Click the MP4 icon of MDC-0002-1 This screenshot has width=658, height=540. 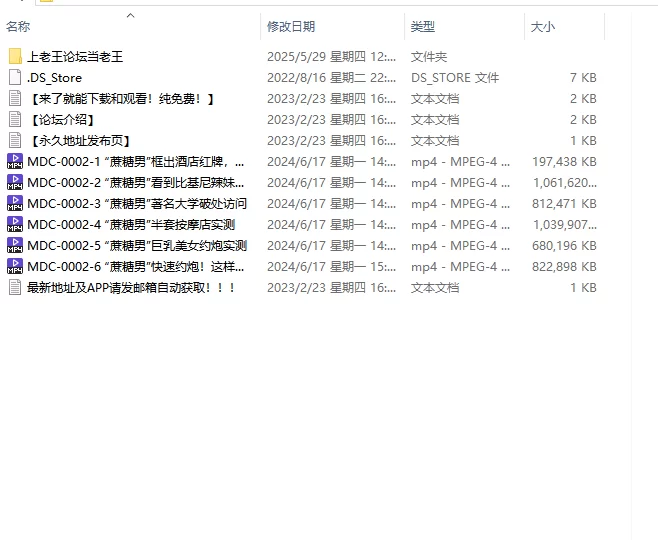coord(15,161)
